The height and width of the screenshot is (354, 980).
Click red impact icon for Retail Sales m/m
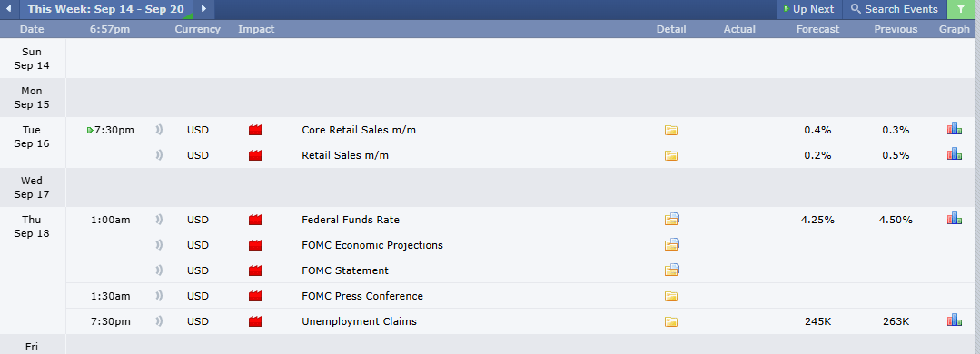coord(255,155)
